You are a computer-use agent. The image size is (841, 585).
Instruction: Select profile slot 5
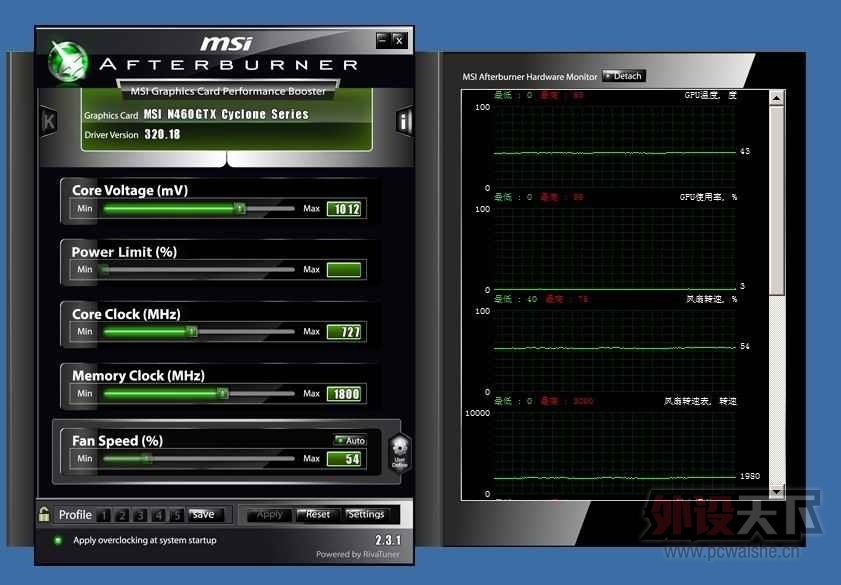[x=176, y=515]
